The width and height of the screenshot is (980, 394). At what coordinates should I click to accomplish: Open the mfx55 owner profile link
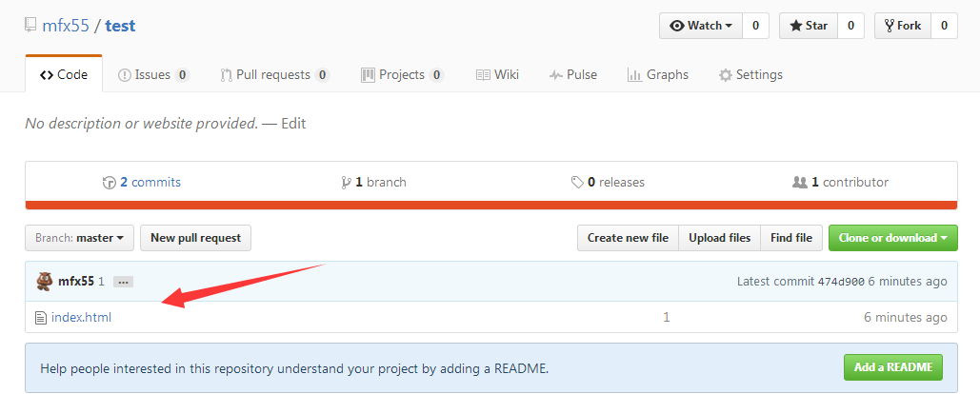pos(65,26)
